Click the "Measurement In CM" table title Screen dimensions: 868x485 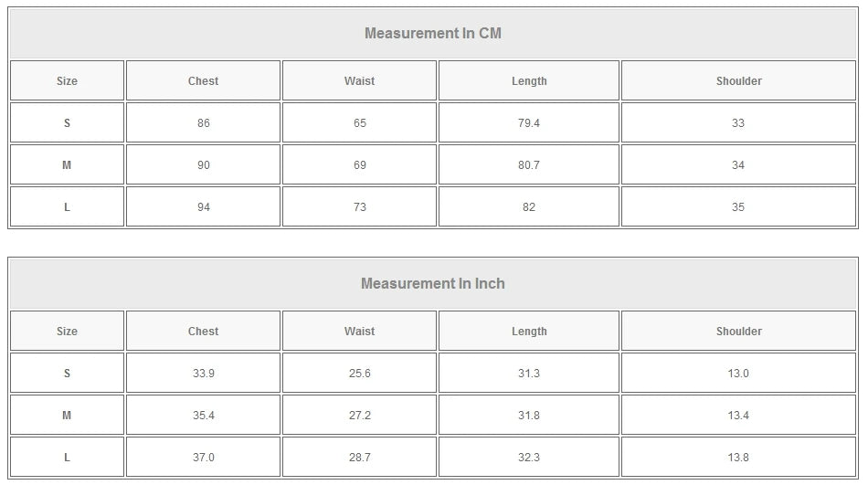coord(433,34)
